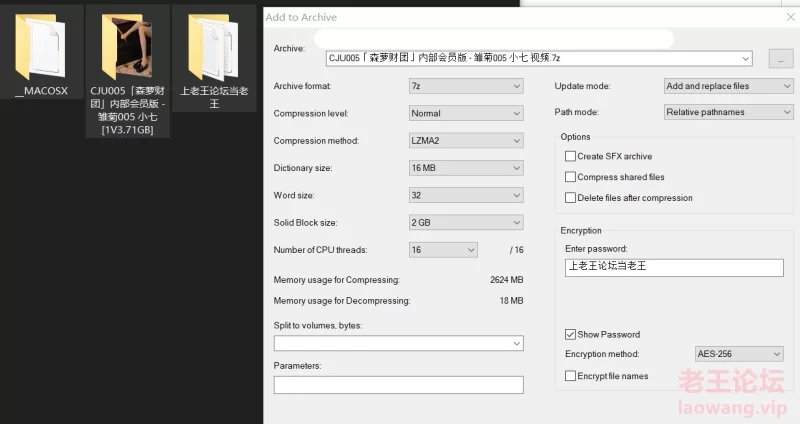Click the Parameters input field
The image size is (800, 424).
(398, 385)
